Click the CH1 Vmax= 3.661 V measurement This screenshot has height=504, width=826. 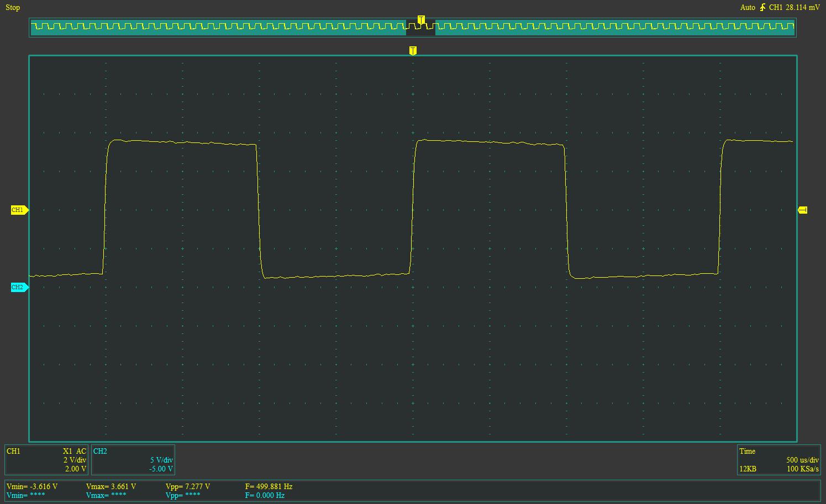111,487
